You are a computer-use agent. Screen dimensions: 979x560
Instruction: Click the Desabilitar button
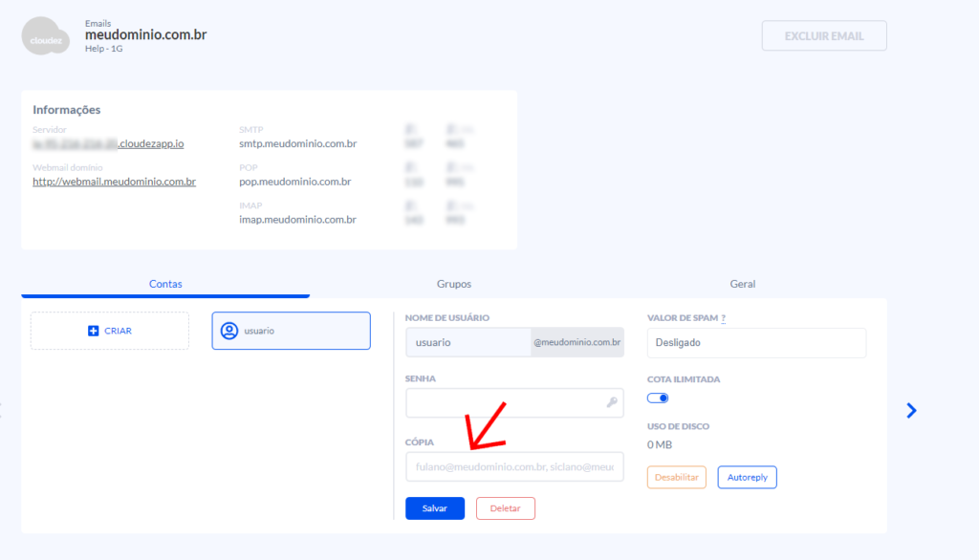coord(677,477)
